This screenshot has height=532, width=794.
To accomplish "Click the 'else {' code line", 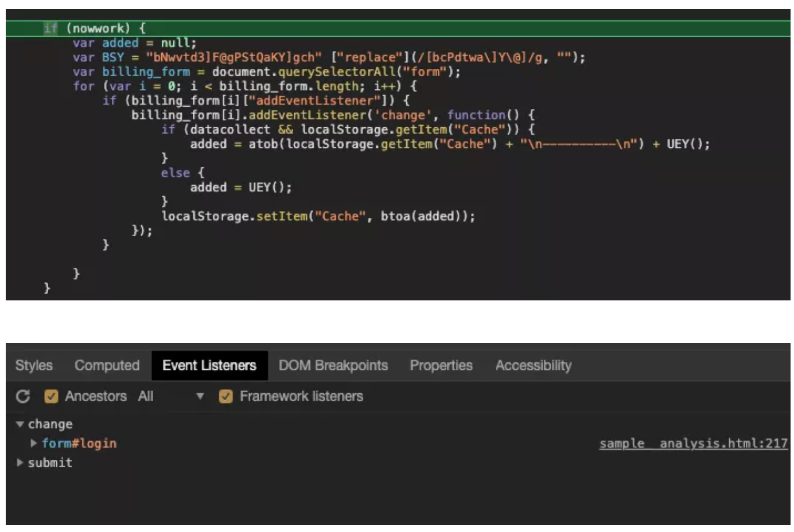I will click(x=182, y=173).
